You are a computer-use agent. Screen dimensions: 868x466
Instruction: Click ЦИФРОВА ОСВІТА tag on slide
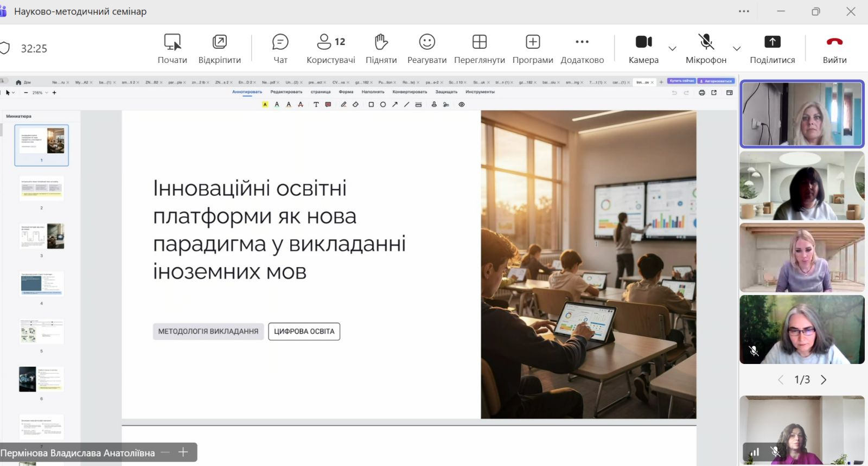[x=304, y=331]
